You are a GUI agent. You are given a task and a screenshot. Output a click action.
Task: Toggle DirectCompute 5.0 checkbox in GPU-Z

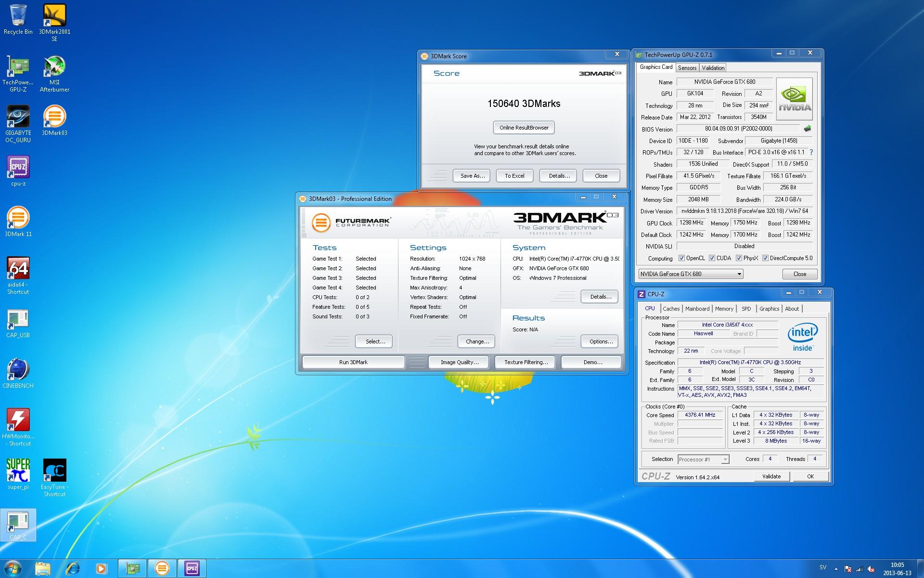point(765,258)
